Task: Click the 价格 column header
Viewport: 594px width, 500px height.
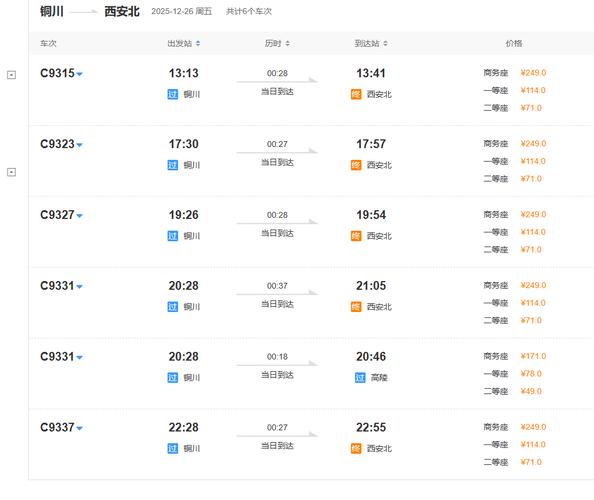Action: [514, 44]
